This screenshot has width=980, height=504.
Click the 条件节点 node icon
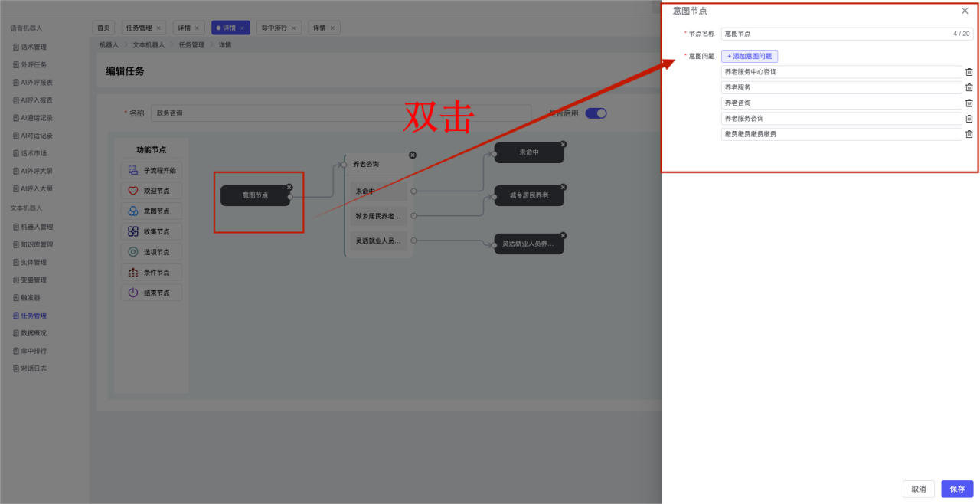[133, 272]
